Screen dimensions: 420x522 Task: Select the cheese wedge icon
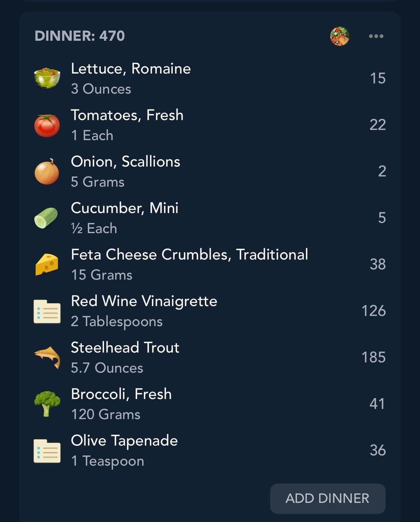pos(47,264)
